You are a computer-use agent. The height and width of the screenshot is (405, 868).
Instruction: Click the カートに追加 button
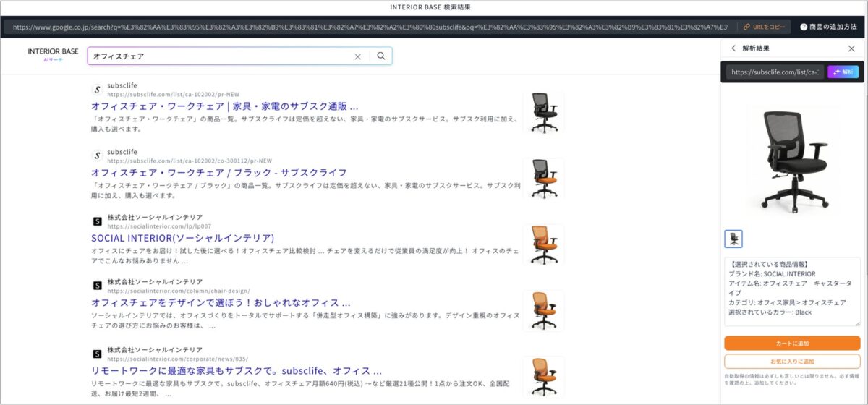click(792, 343)
